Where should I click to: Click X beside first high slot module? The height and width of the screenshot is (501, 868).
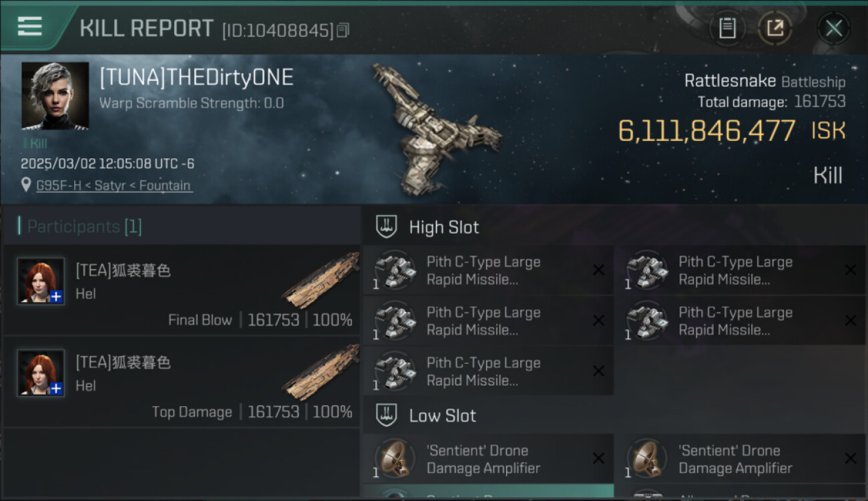(598, 270)
